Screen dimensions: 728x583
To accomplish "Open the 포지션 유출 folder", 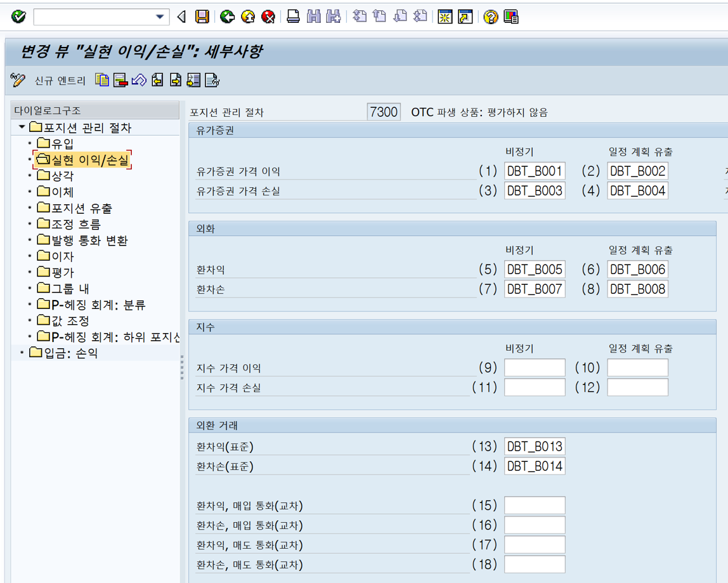I will pyautogui.click(x=74, y=208).
